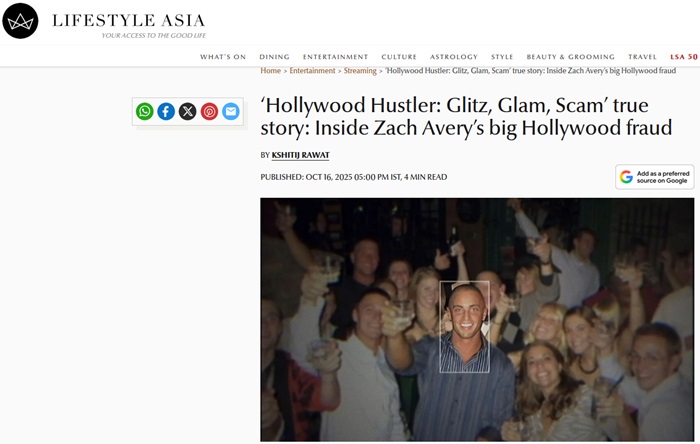Open the Astrology menu
The image size is (700, 444).
[454, 57]
